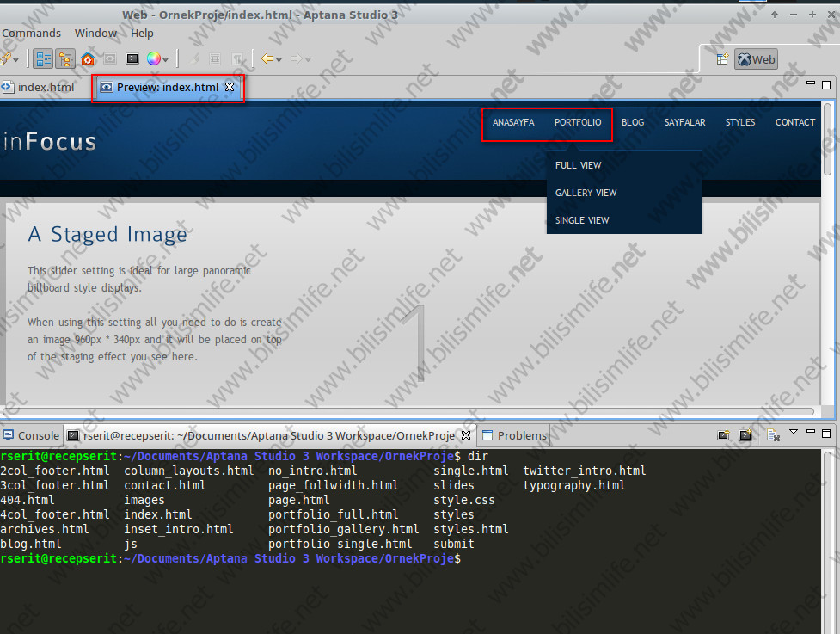Expand the back history dropdown arrow
840x634 pixels.
click(280, 59)
